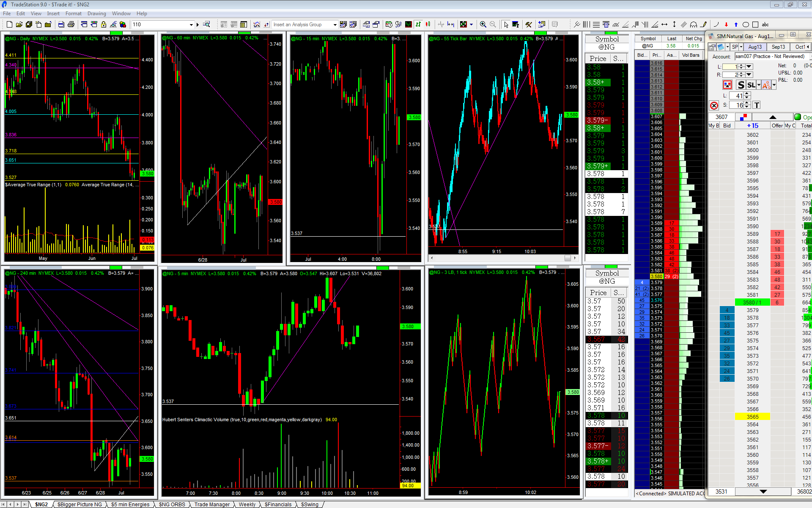Click the Print toolbar icon
This screenshot has height=508, width=812.
point(71,25)
